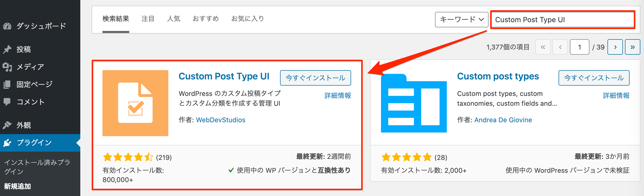The width and height of the screenshot is (644, 196).
Task: Switch to the おすすめ tab
Action: (206, 19)
